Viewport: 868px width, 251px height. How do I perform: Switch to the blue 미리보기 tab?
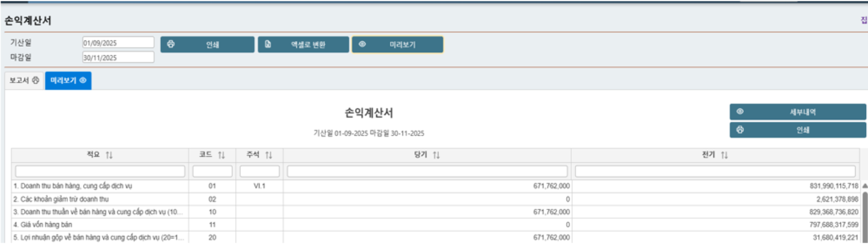pos(68,81)
